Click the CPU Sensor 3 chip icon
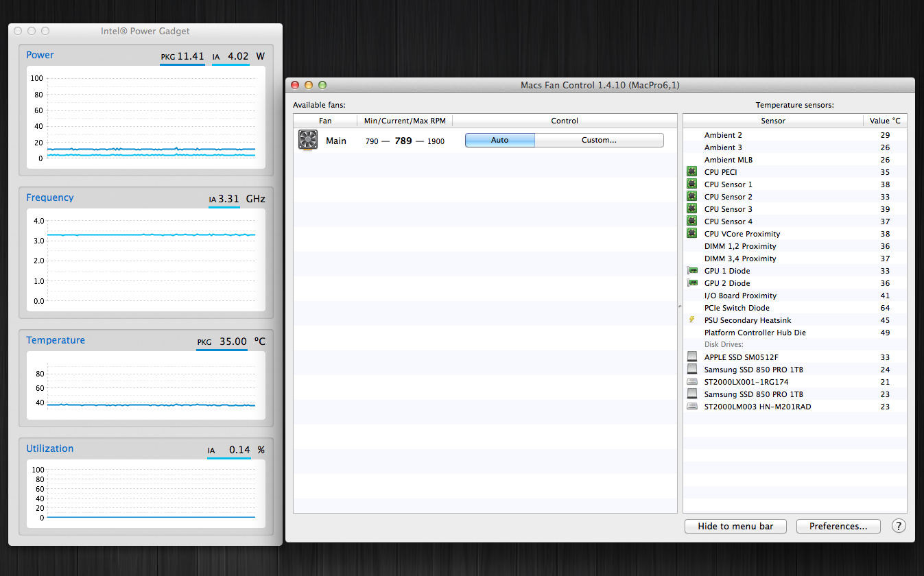 click(x=691, y=209)
